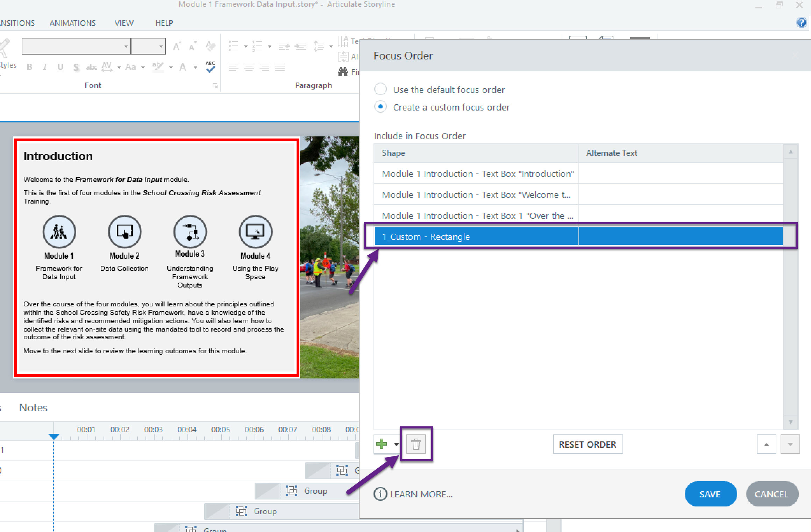Click the decrease indent icon

[x=284, y=46]
